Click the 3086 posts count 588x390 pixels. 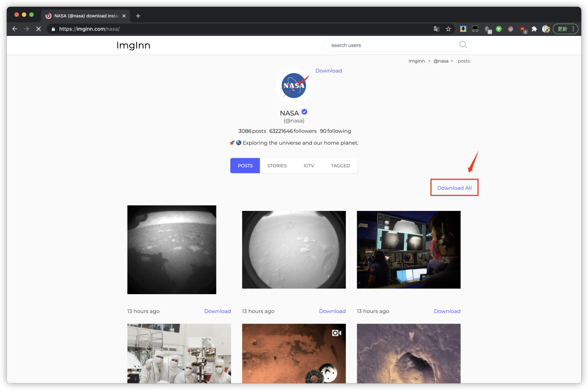(252, 131)
